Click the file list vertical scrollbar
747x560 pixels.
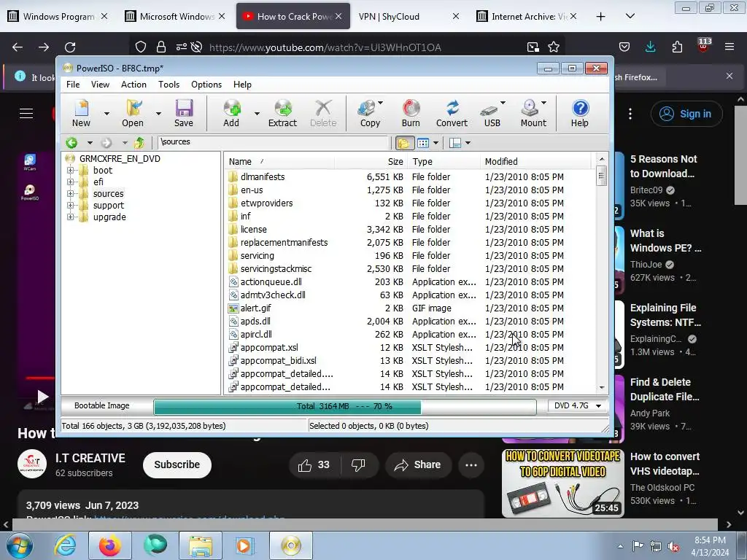tap(602, 274)
